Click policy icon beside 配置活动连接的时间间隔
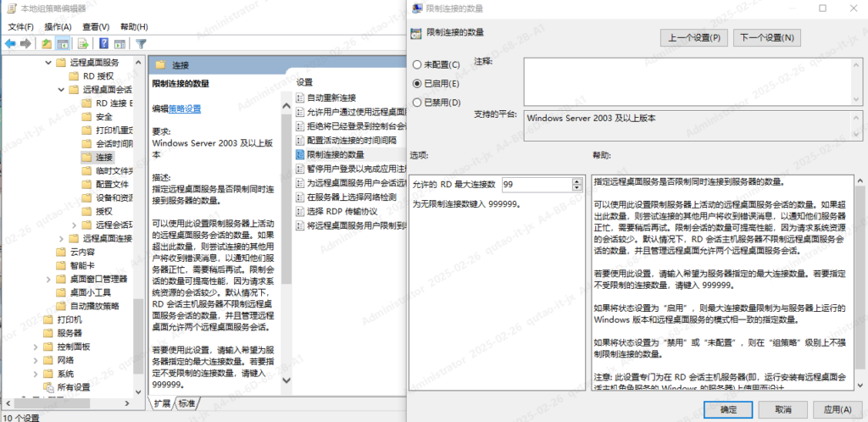868x422 pixels. tap(300, 141)
